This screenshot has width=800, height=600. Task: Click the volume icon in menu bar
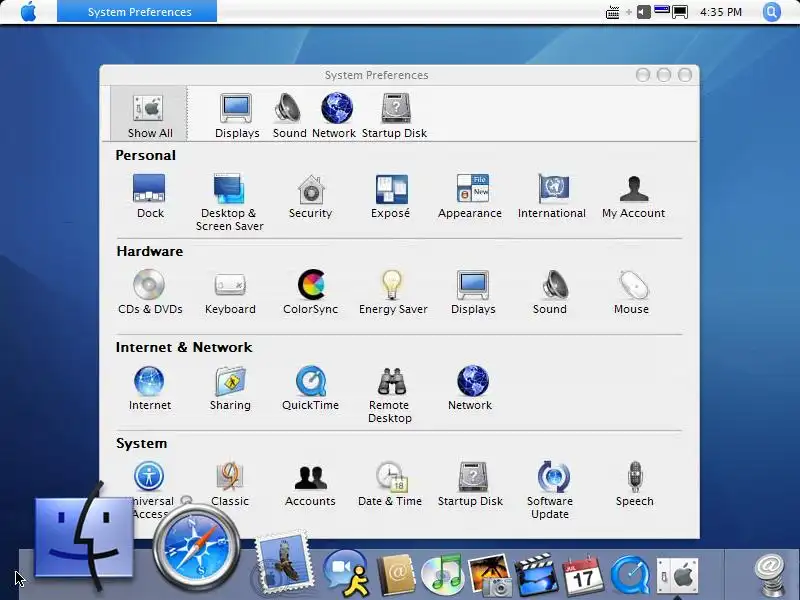click(644, 11)
